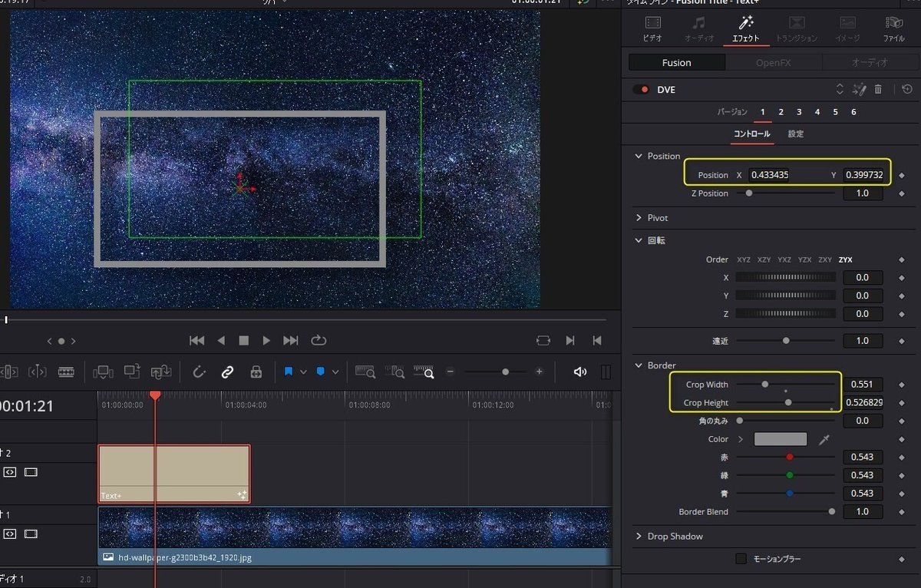
Task: Click the Crop Height slider handle
Action: (788, 402)
